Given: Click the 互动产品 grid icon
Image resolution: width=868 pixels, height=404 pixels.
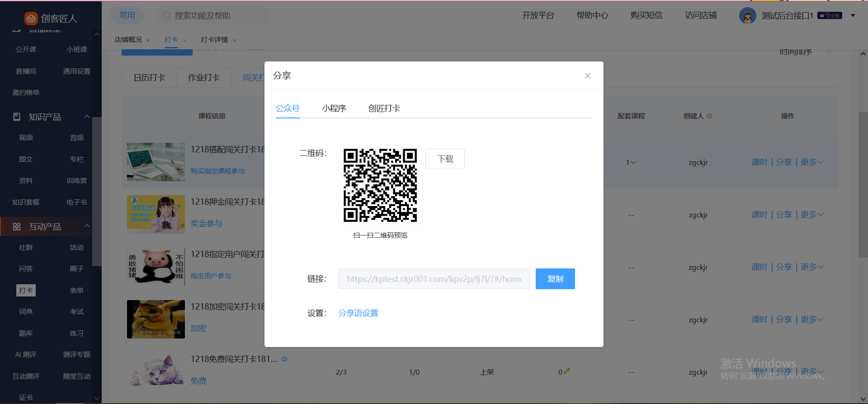Looking at the screenshot, I should point(17,227).
